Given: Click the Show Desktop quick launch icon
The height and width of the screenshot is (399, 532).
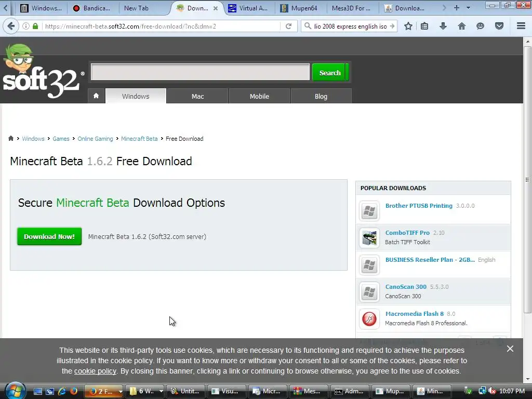Looking at the screenshot, I should pyautogui.click(x=37, y=391).
